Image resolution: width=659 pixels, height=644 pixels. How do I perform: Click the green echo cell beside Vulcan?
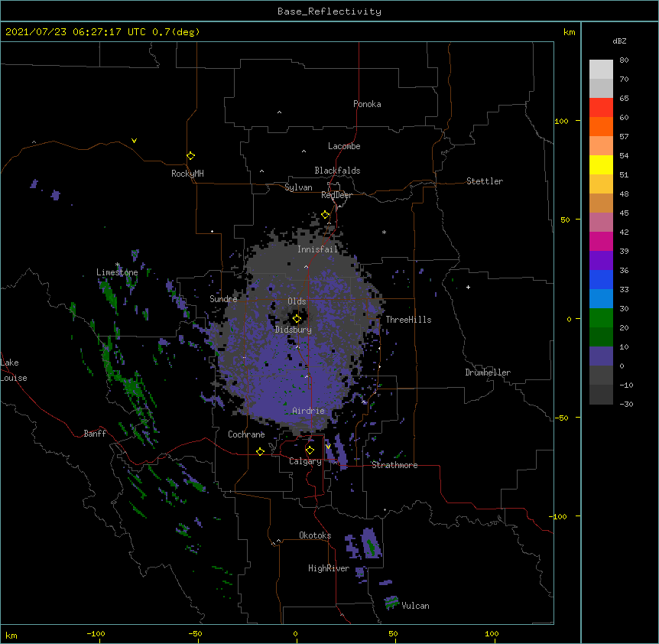pyautogui.click(x=391, y=603)
